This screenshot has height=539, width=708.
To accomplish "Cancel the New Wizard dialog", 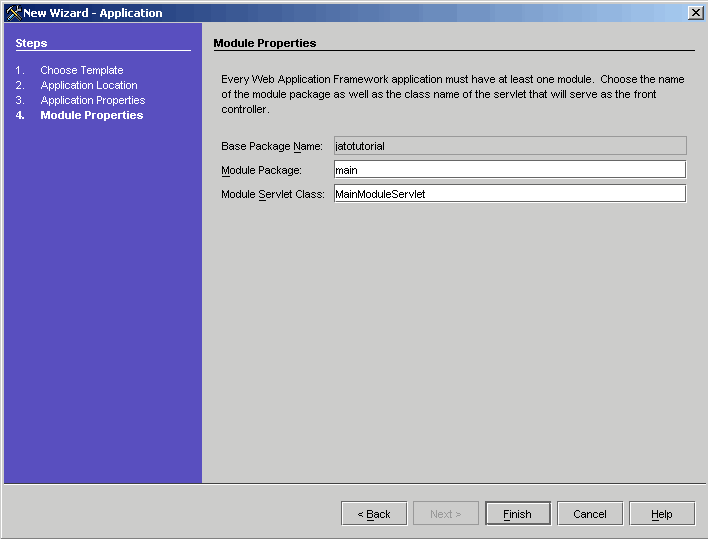I will coord(590,514).
